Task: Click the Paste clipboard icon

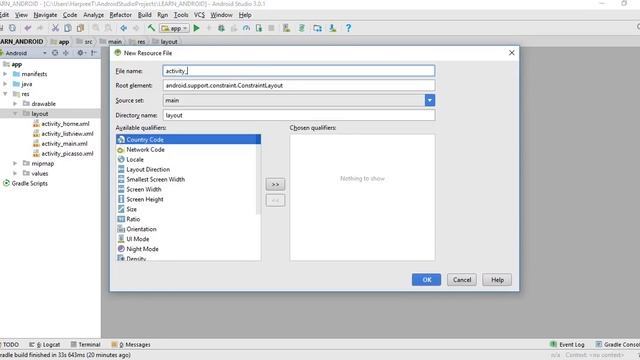Action: 80,28
